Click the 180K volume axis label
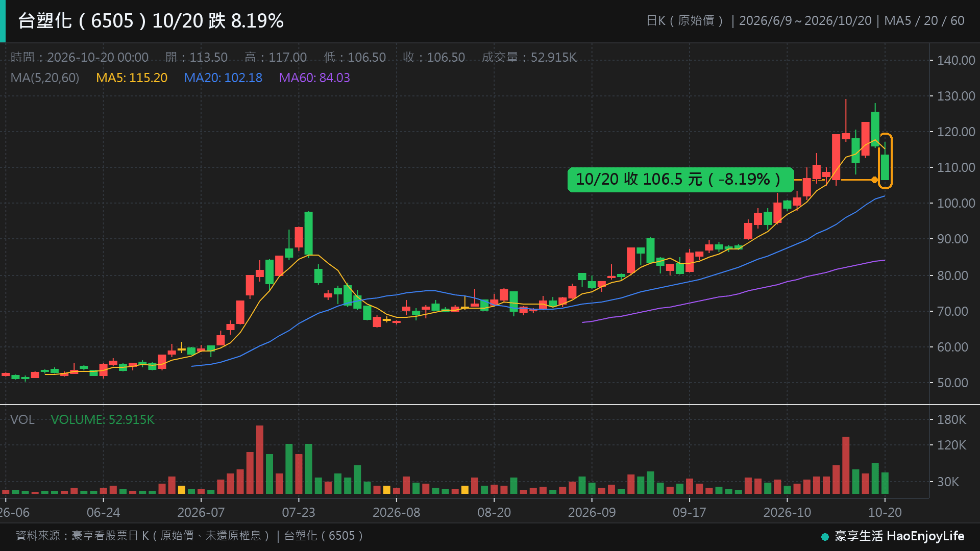The height and width of the screenshot is (551, 980). pos(951,420)
